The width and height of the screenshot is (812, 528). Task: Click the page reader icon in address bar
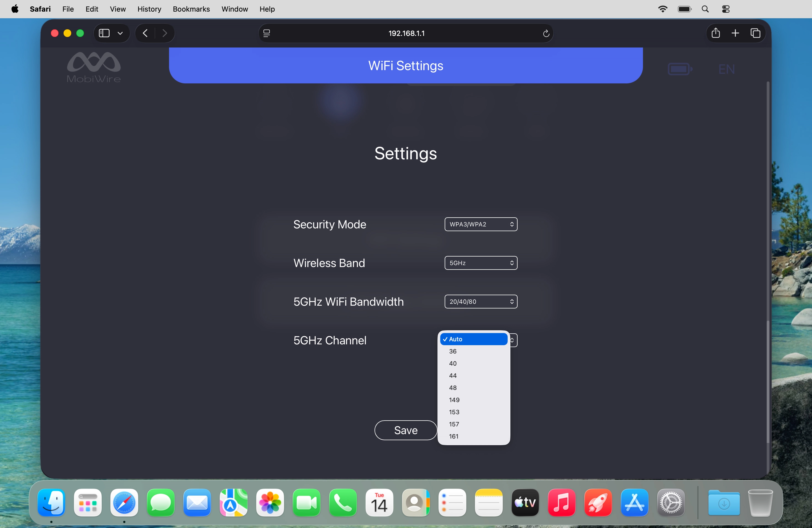point(267,33)
